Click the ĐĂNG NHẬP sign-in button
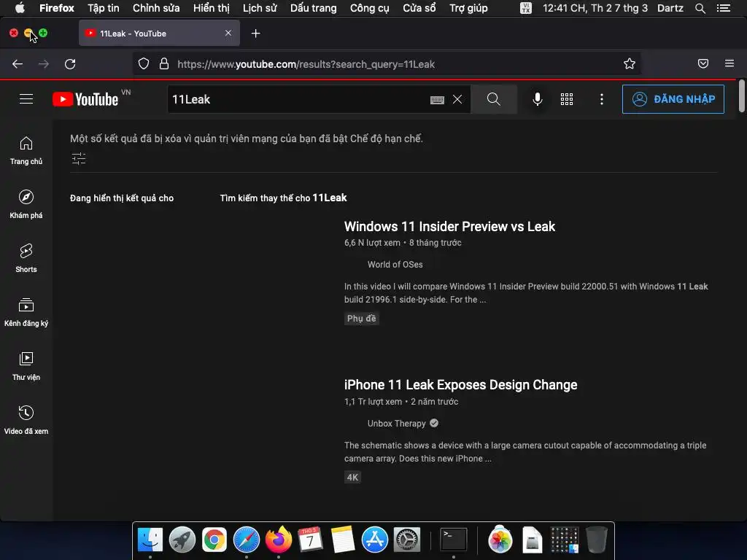Image resolution: width=747 pixels, height=560 pixels. pos(673,99)
